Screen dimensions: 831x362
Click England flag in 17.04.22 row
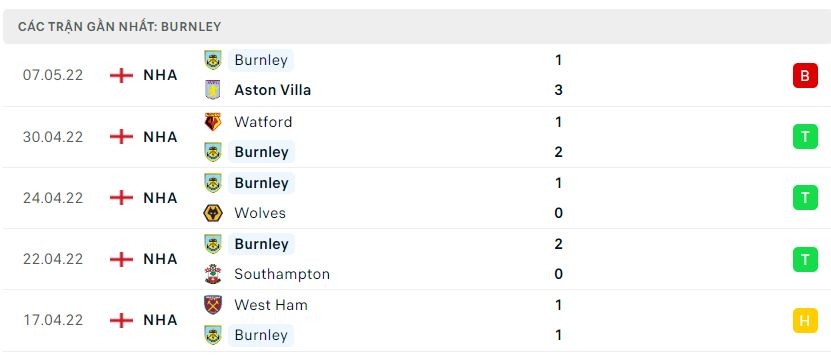pos(121,320)
